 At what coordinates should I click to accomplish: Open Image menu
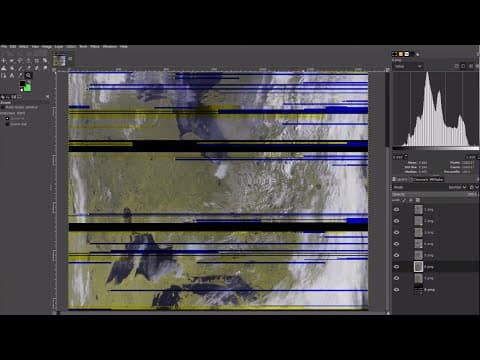(46, 46)
